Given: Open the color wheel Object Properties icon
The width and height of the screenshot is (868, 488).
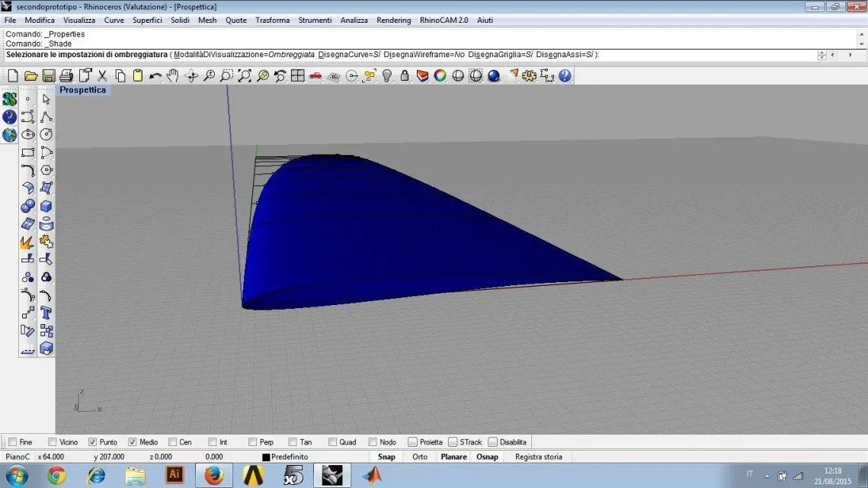Looking at the screenshot, I should (x=440, y=76).
